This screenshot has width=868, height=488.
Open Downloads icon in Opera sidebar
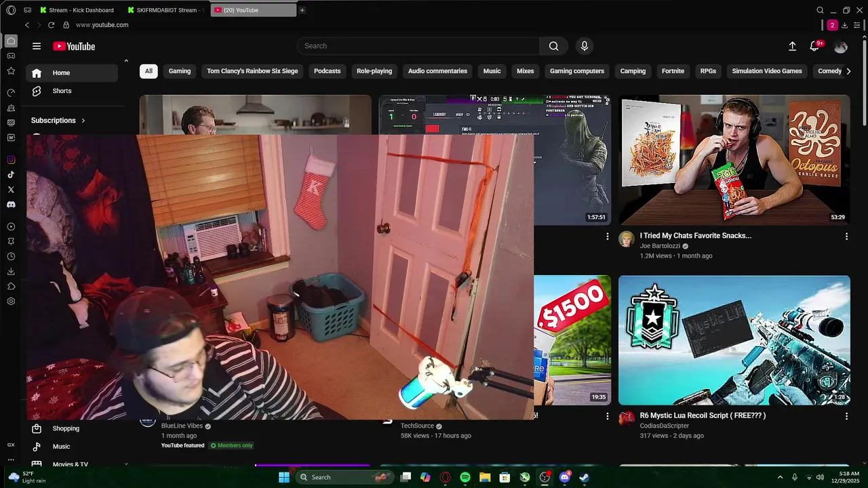[x=11, y=271]
